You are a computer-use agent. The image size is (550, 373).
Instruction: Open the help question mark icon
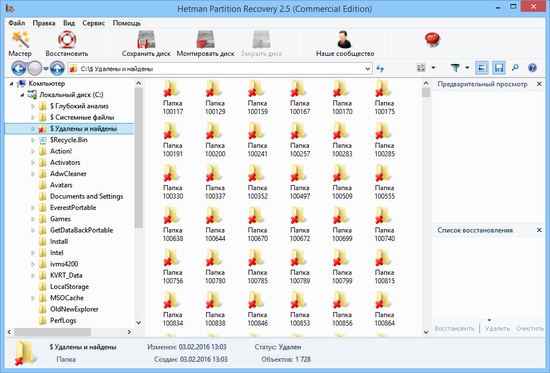tap(532, 68)
